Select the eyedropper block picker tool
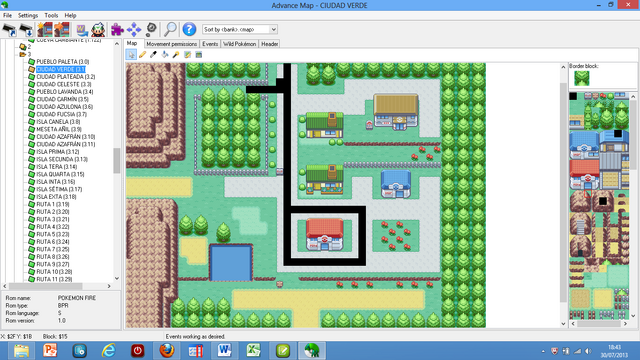The image size is (640, 360). [x=153, y=54]
